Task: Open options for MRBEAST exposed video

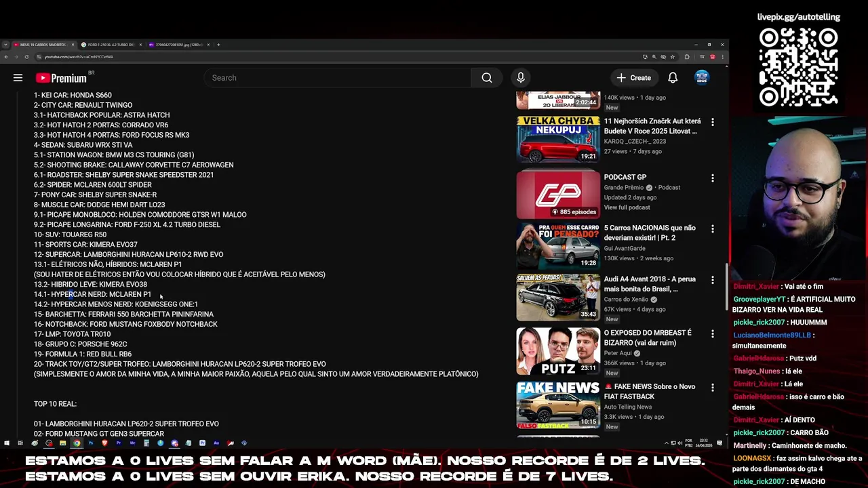Action: (x=712, y=334)
